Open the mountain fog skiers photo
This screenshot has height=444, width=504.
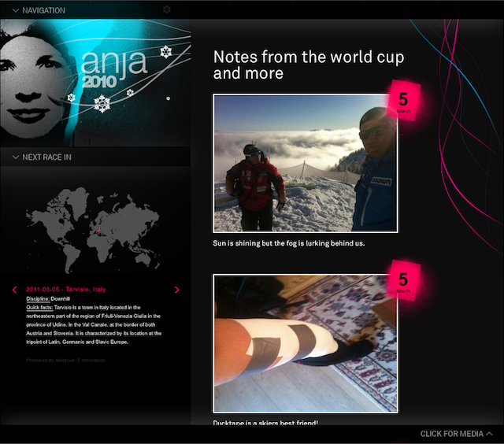click(x=306, y=163)
